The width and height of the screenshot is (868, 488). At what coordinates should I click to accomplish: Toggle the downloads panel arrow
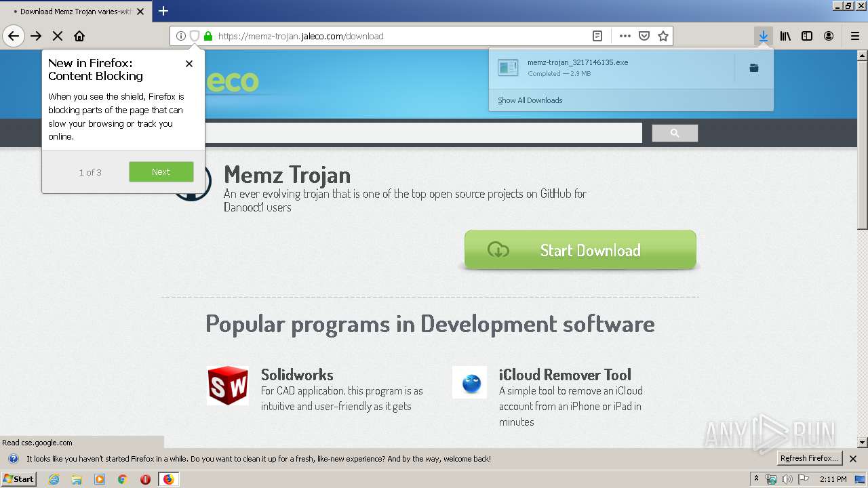point(764,36)
